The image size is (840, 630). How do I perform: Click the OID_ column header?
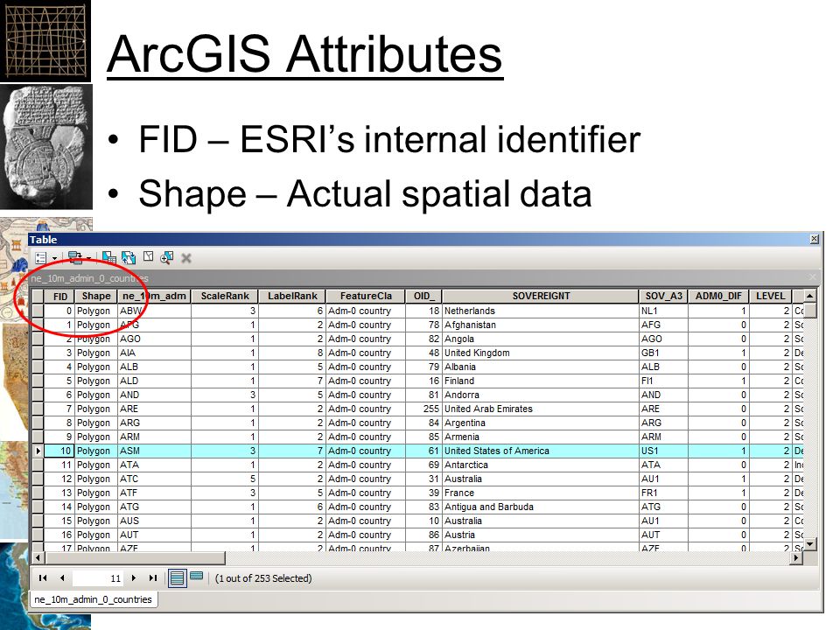click(x=424, y=297)
